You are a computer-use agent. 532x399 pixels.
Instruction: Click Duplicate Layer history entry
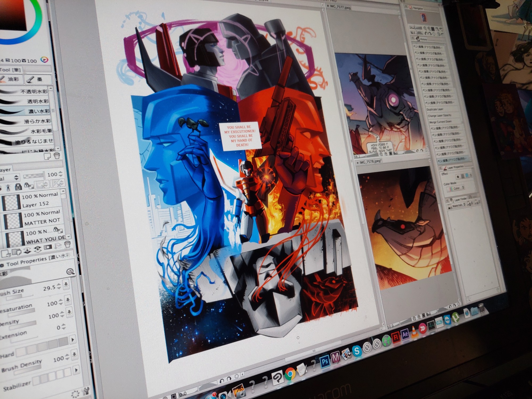point(435,109)
